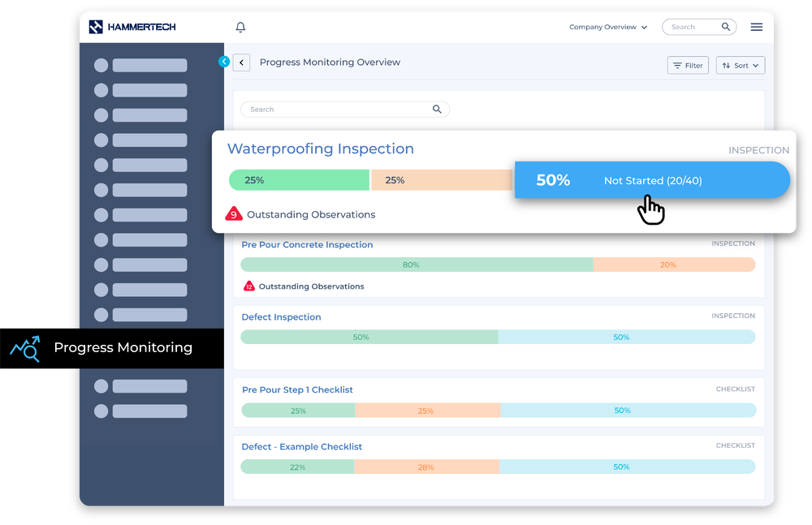812x525 pixels.
Task: Expand the Sort dropdown
Action: click(740, 66)
